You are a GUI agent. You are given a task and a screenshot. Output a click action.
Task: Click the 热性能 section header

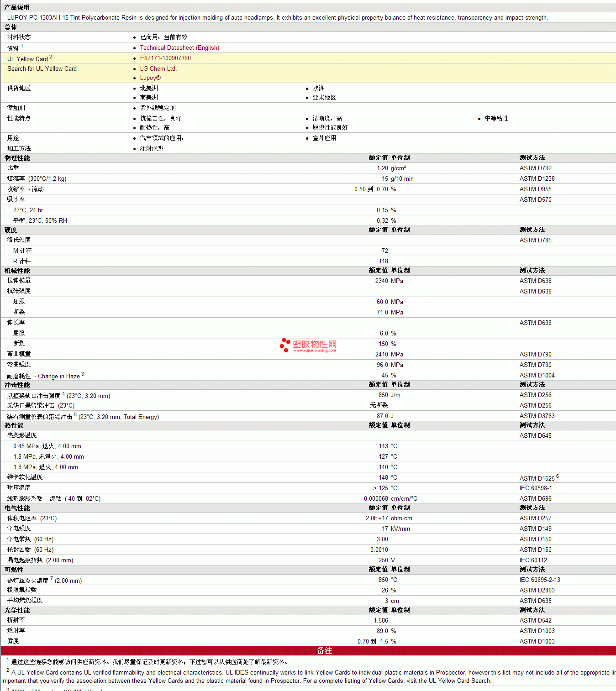pyautogui.click(x=14, y=425)
